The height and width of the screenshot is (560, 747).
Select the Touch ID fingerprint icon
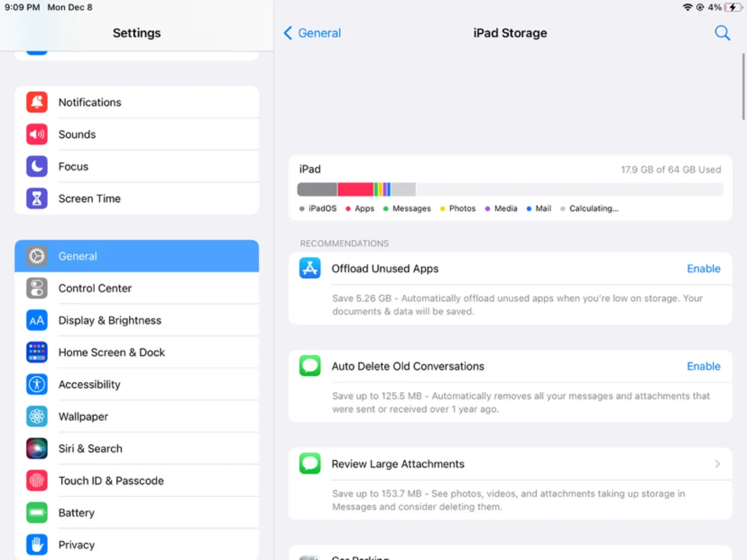pyautogui.click(x=36, y=481)
